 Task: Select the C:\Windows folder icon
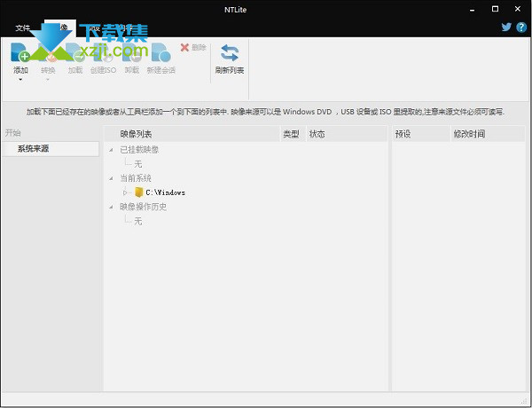139,192
